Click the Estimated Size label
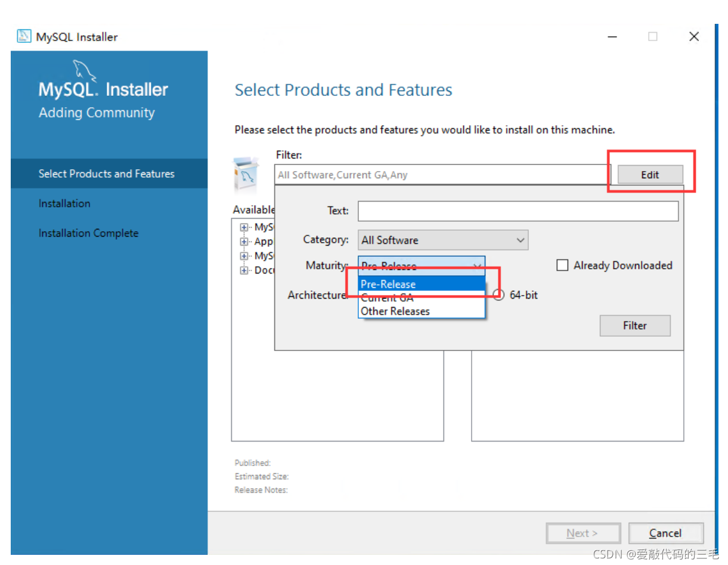Screen dimensions: 728x565 262,476
